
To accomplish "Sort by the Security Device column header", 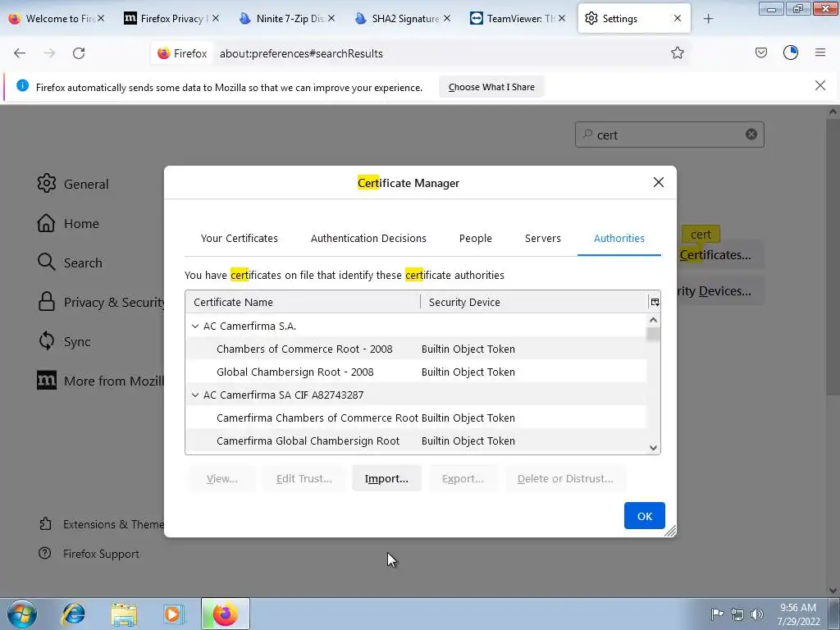I will (x=534, y=302).
